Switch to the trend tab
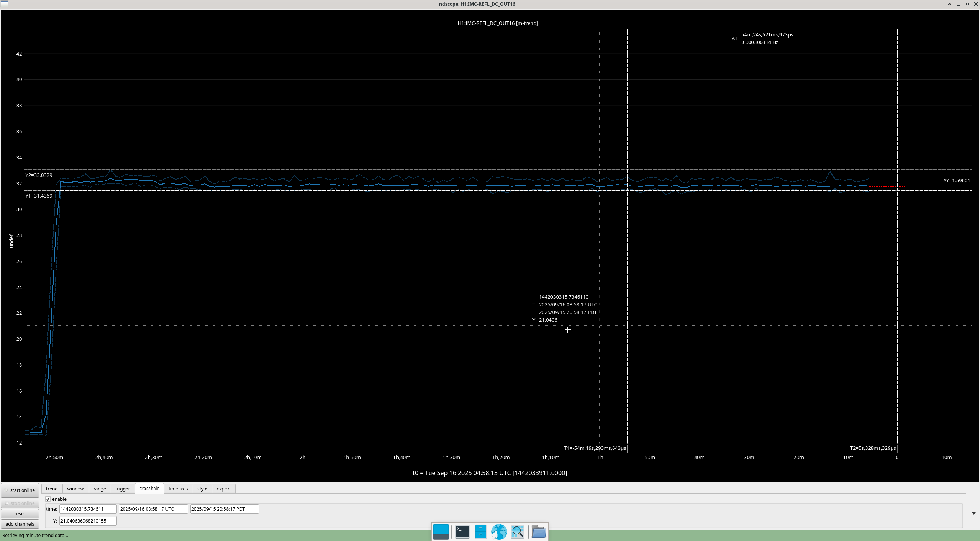The image size is (980, 541). [52, 489]
